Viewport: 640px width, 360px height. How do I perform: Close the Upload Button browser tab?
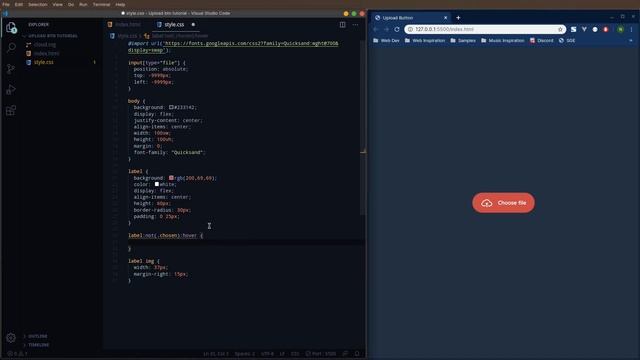(x=445, y=18)
